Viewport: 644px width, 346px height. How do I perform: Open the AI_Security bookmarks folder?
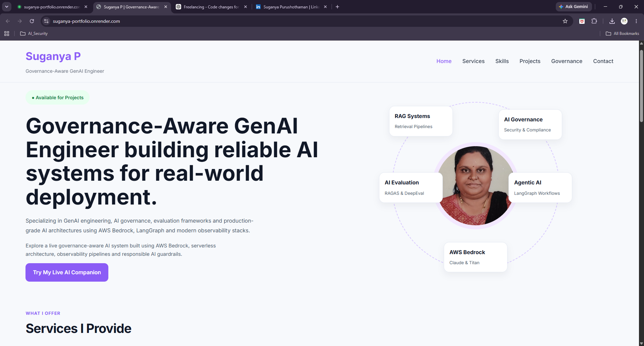pyautogui.click(x=34, y=34)
